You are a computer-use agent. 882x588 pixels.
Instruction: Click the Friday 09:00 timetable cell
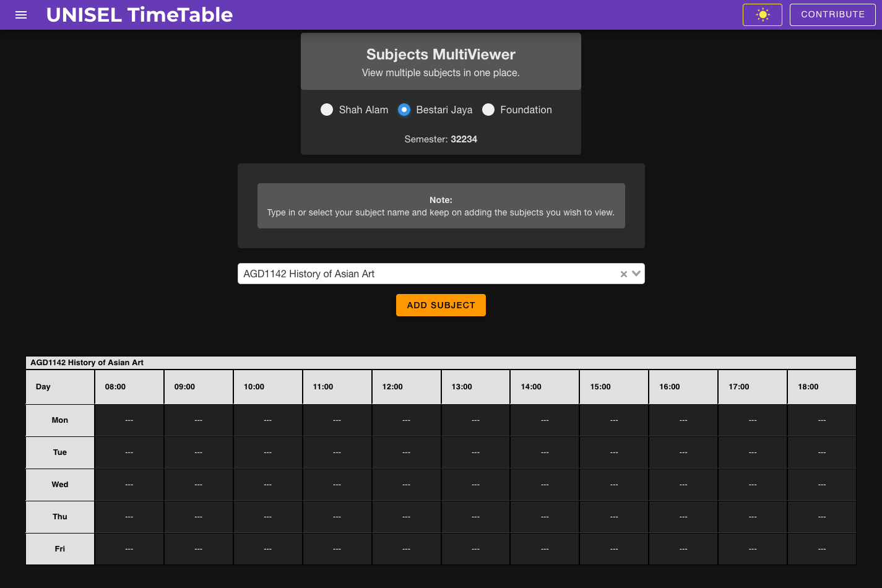coord(199,549)
